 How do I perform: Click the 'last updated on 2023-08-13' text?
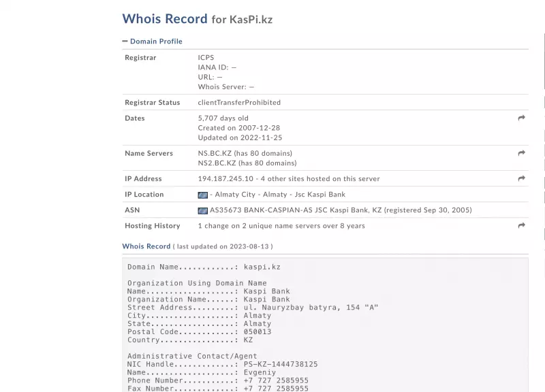pyautogui.click(x=223, y=246)
